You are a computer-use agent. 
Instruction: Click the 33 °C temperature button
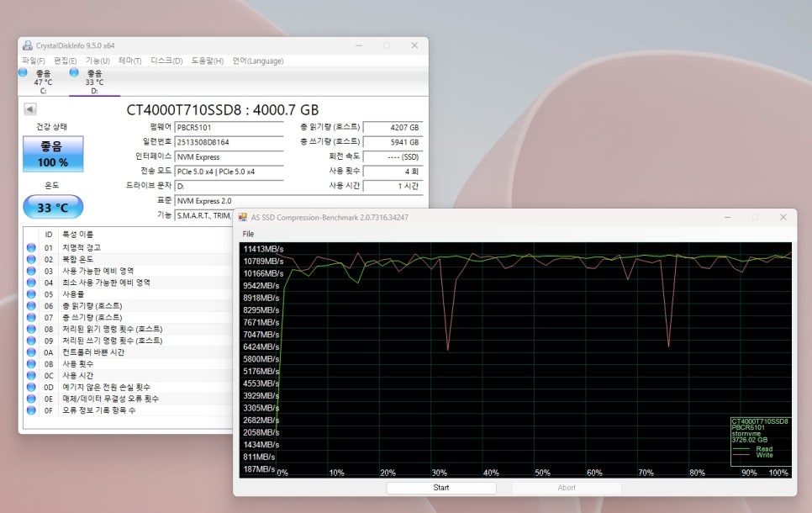coord(53,207)
